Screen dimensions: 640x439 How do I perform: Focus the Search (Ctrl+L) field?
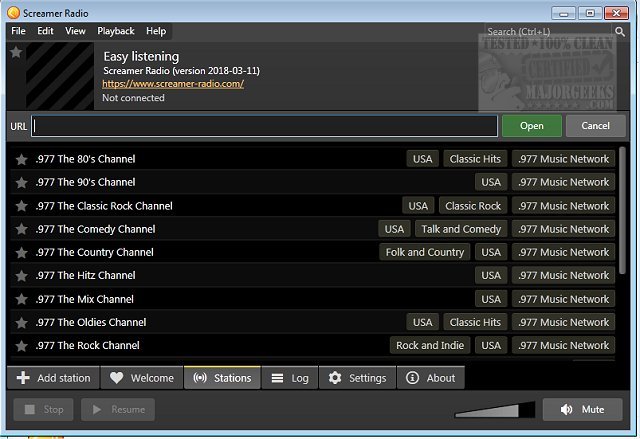549,31
